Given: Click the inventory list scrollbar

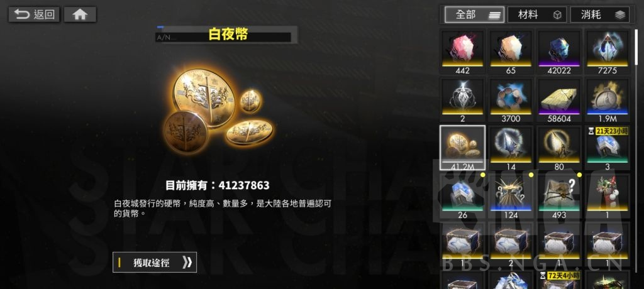Looking at the screenshot, I should (636, 46).
